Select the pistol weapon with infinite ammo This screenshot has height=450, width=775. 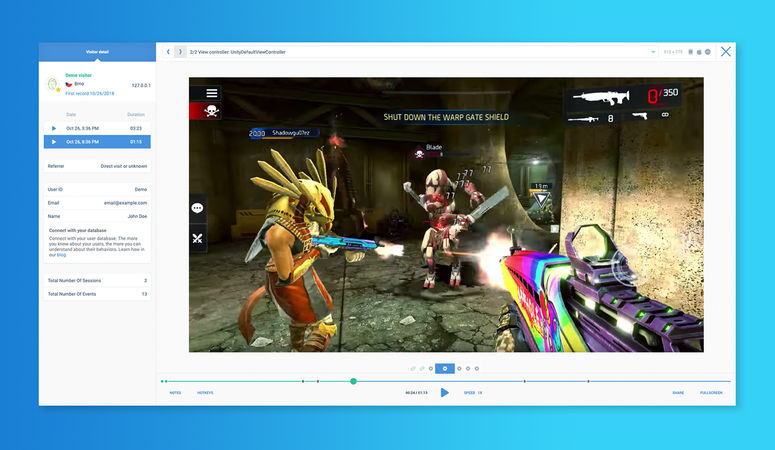(650, 116)
